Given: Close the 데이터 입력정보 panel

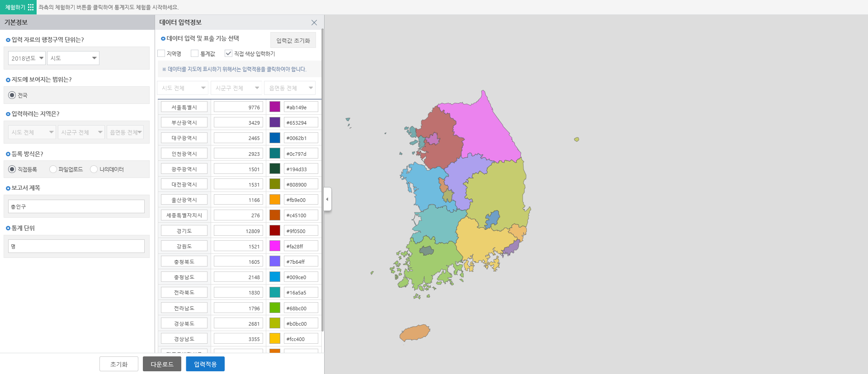Looking at the screenshot, I should click(x=314, y=23).
